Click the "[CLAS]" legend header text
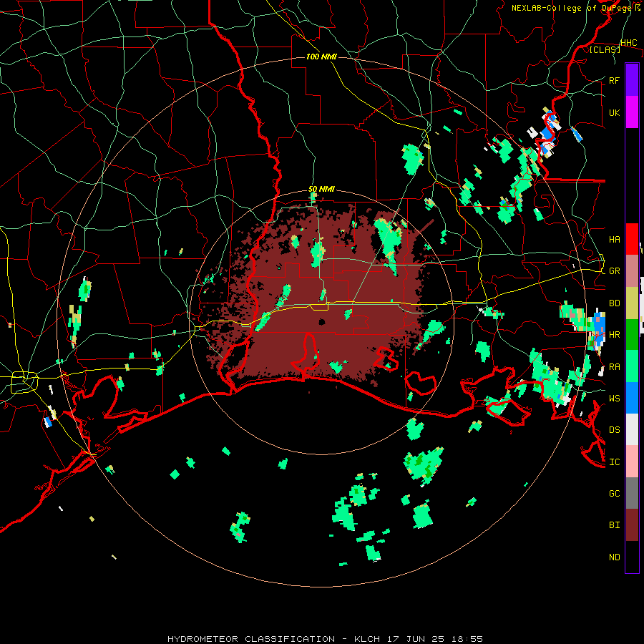Image resolution: width=644 pixels, height=644 pixels. tap(605, 49)
